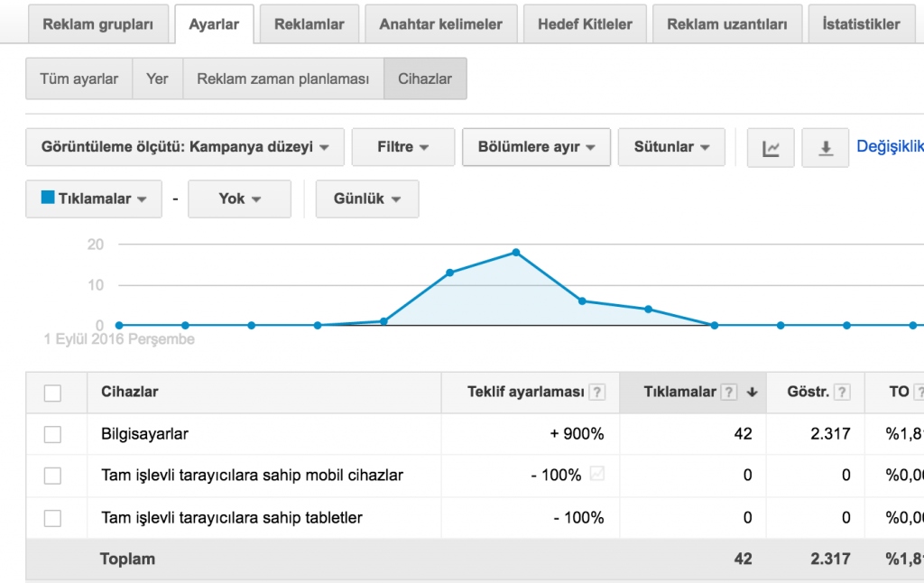Select the Reklam zaman planlaması sub-tab
This screenshot has height=583, width=924.
tap(283, 79)
